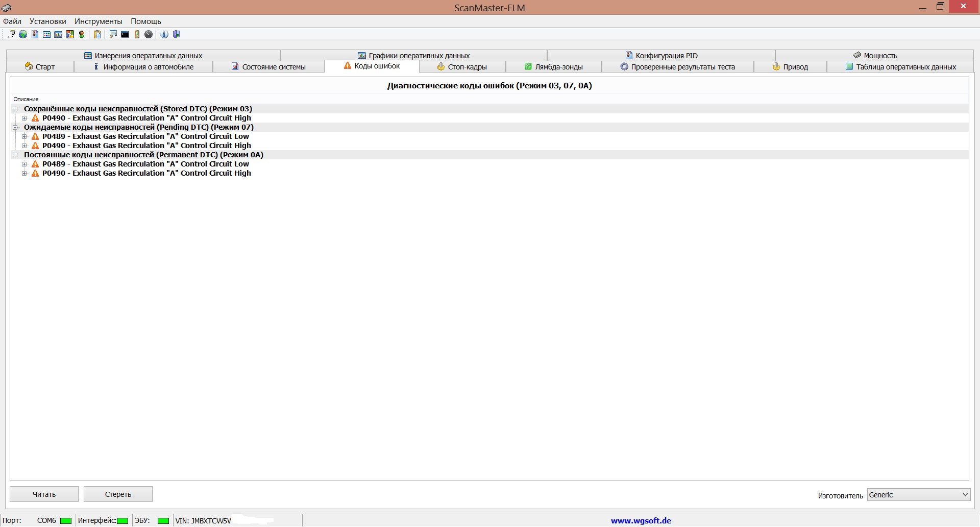The height and width of the screenshot is (527, 980).
Task: Open the terminal console toolbar icon
Action: (125, 34)
